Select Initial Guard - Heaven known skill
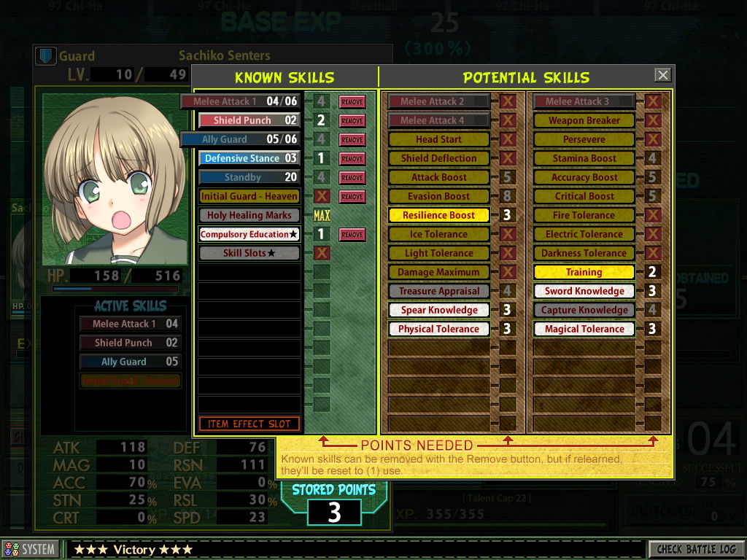The width and height of the screenshot is (747, 560). pos(249,196)
